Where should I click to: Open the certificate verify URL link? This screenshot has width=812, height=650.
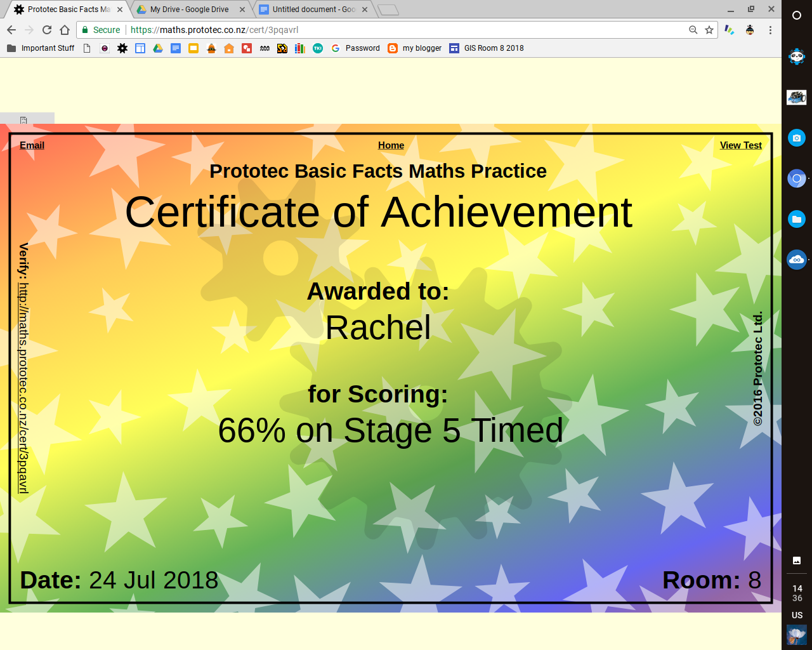(x=23, y=387)
